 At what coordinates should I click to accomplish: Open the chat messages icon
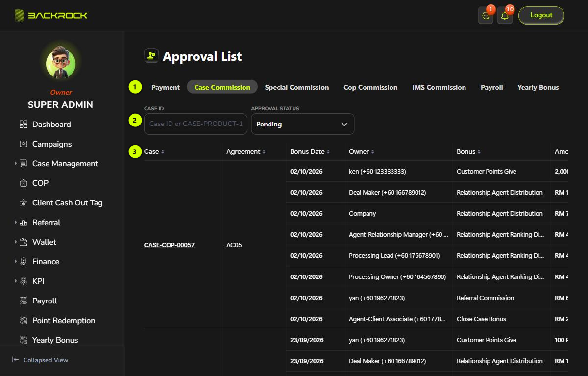click(x=486, y=16)
